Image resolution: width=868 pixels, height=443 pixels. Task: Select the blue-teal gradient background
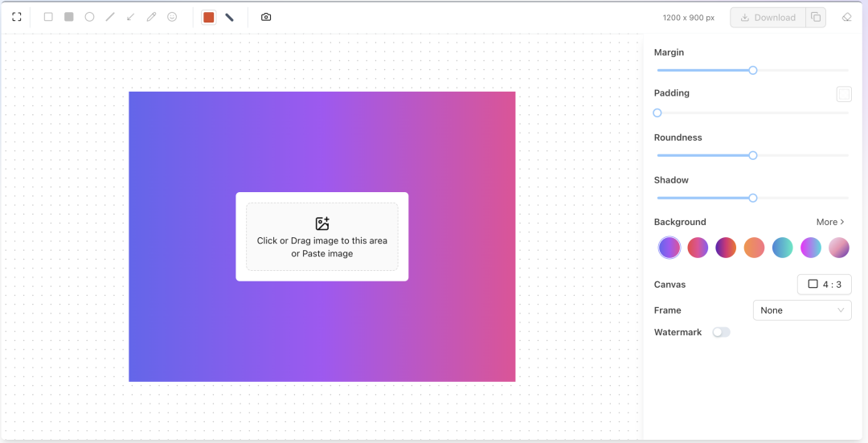[782, 248]
